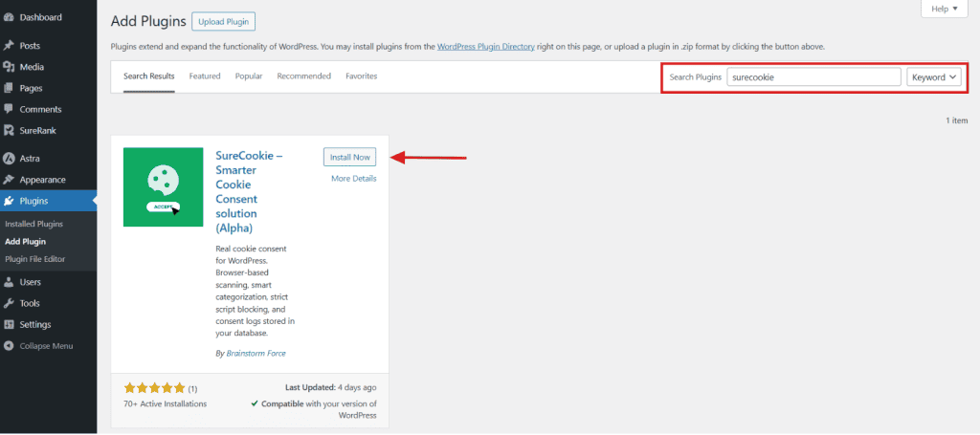Click the Search Plugins input field
This screenshot has height=435, width=980.
click(813, 77)
